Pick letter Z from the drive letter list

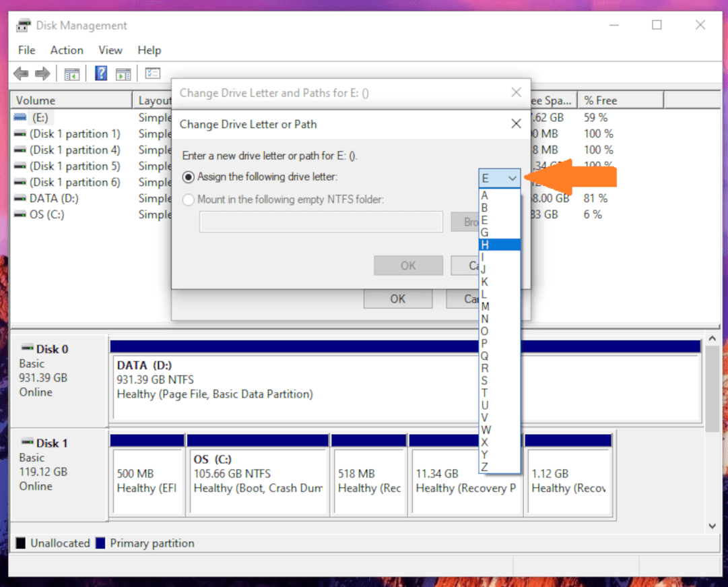click(x=484, y=465)
